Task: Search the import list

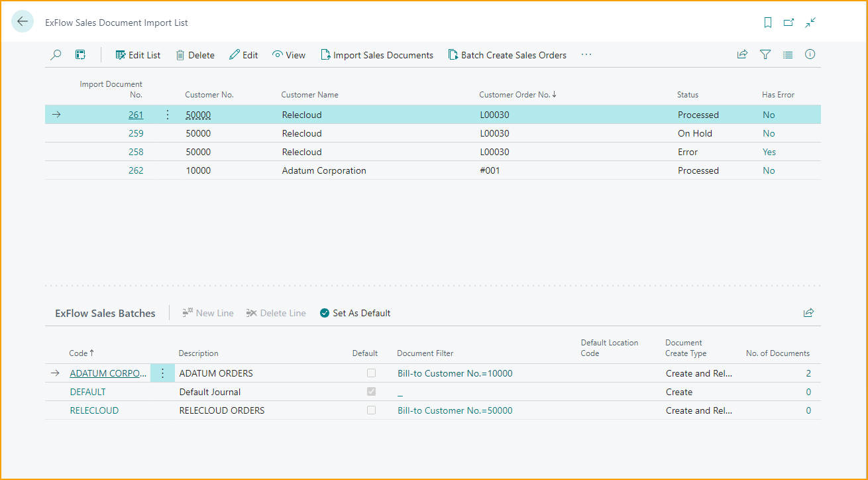Action: tap(56, 54)
